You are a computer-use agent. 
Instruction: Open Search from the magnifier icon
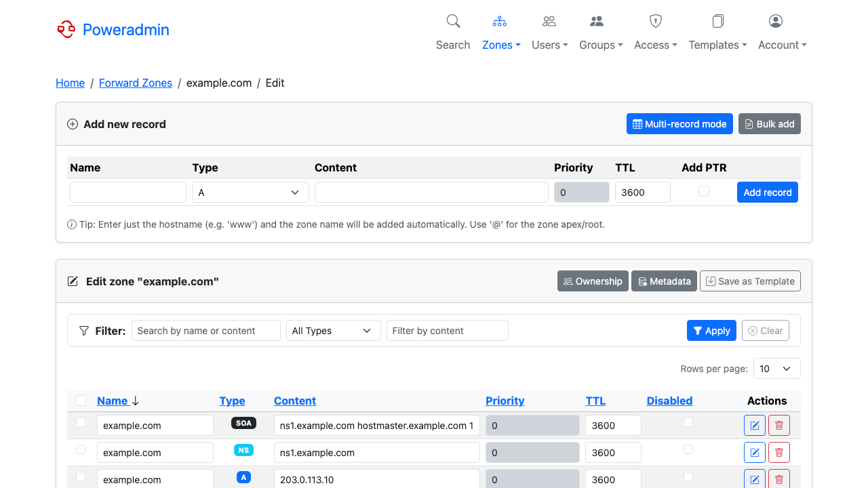(453, 21)
